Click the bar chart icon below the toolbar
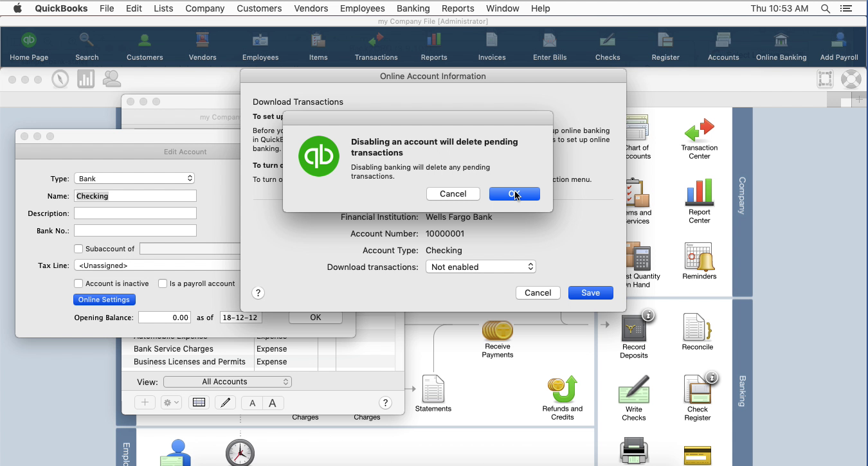 click(86, 79)
